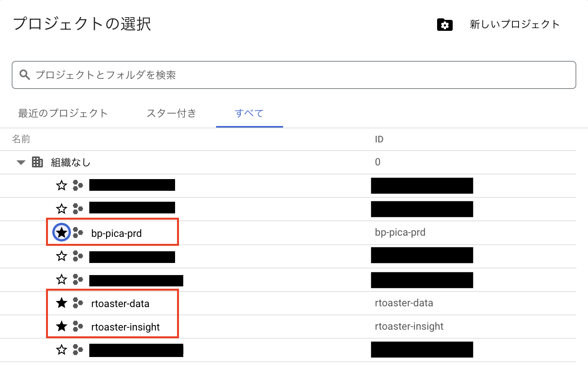
Task: Focus the プロジェクトとフォルダを検索 search field
Action: [x=294, y=75]
